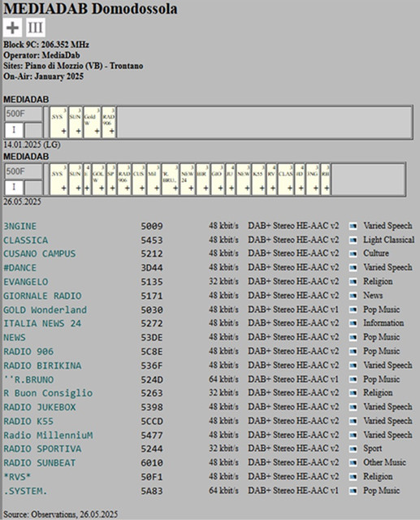Image resolution: width=420 pixels, height=520 pixels.
Task: Click the small icon in the RADIO SUNBEAT row
Action: tap(353, 463)
